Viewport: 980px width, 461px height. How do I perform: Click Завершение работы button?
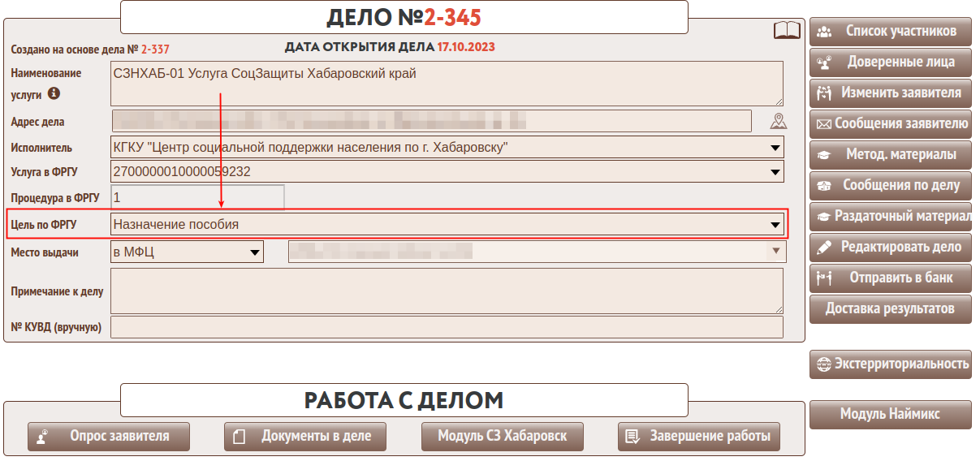coord(698,437)
